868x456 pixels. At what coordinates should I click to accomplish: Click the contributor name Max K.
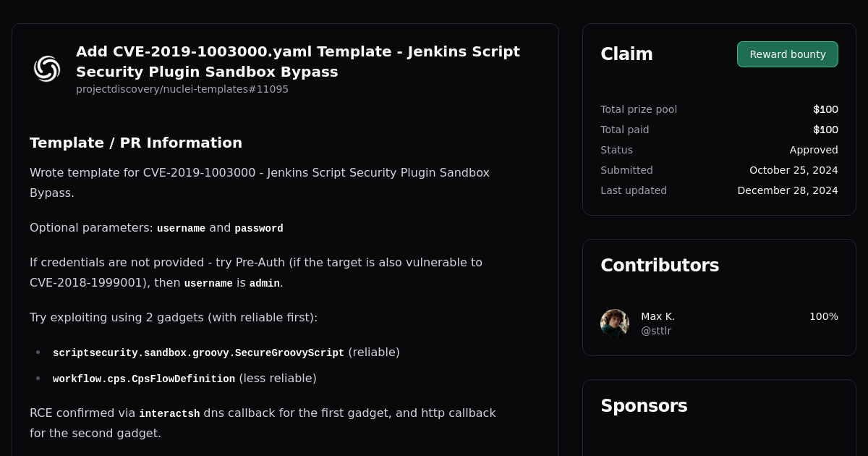[658, 316]
